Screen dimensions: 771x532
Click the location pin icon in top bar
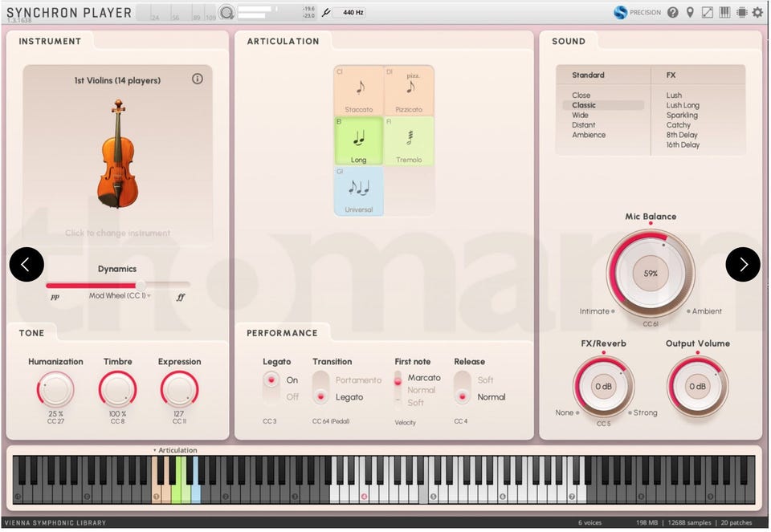(690, 12)
